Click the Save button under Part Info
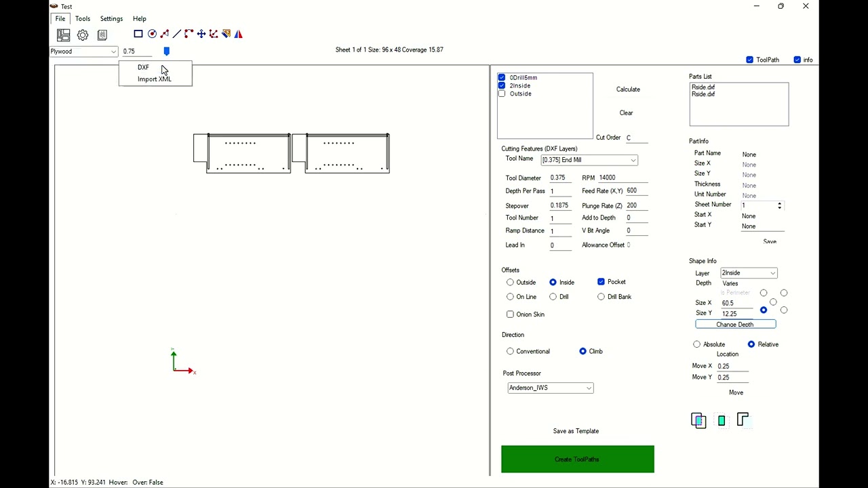Screen dimensions: 868x488 [770, 242]
